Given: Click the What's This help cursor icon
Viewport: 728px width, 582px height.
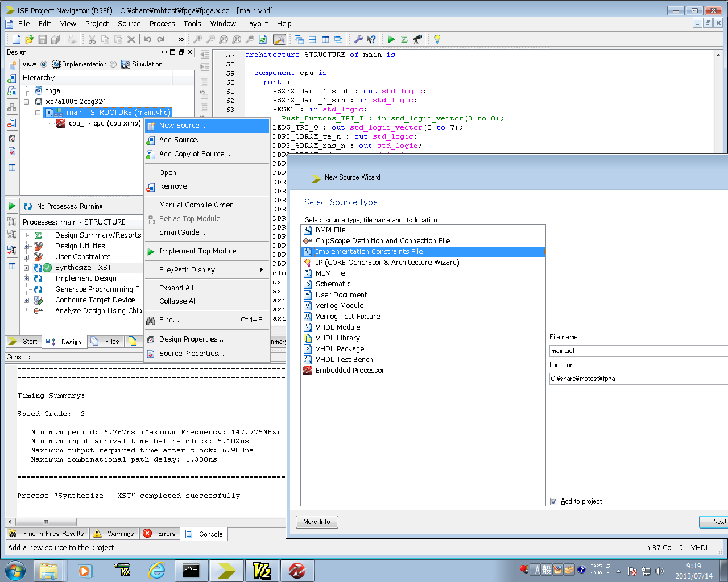Looking at the screenshot, I should tap(371, 39).
